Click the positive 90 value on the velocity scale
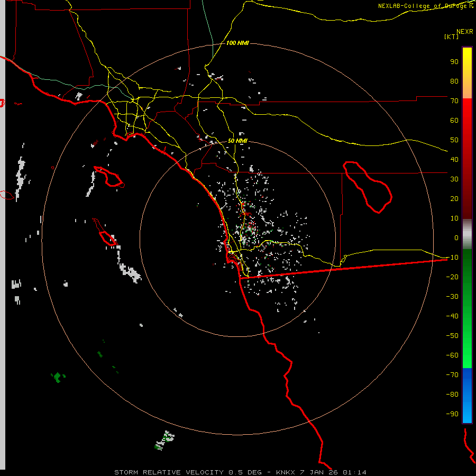Screen dimensions: 476x476 click(454, 62)
